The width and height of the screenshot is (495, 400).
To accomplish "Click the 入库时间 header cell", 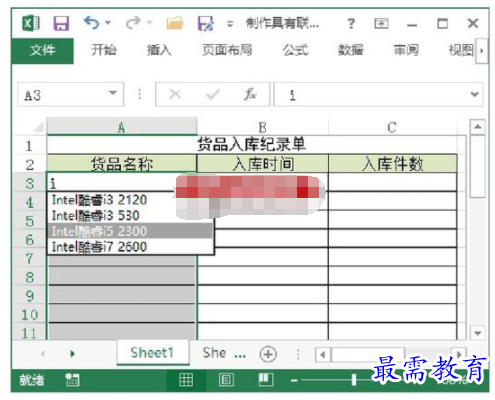I will point(263,164).
